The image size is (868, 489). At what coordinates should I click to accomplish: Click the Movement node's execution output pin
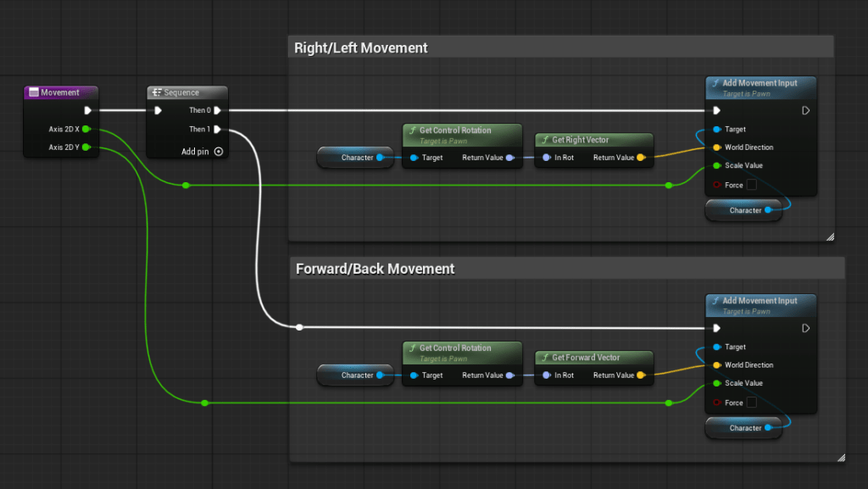(x=87, y=110)
